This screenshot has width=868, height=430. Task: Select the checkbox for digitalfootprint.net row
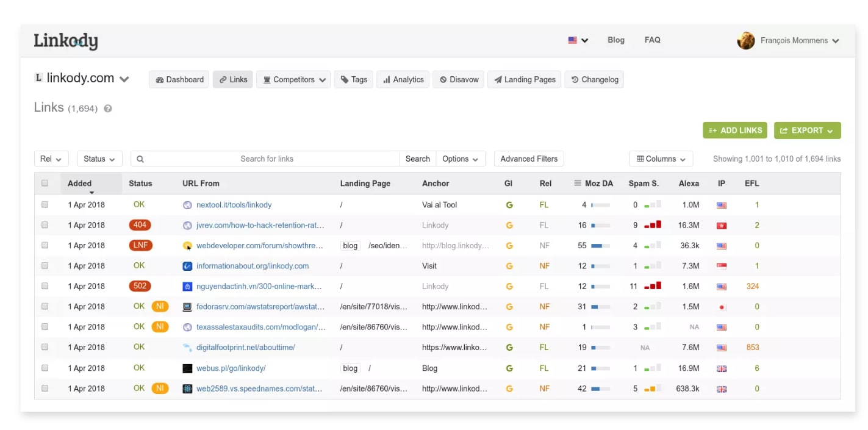pyautogui.click(x=45, y=347)
